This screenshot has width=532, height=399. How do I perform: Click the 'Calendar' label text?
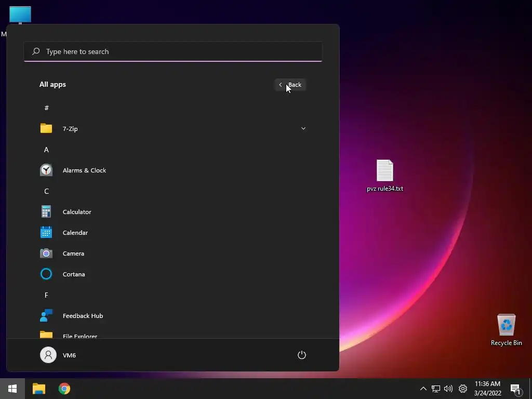pyautogui.click(x=75, y=233)
